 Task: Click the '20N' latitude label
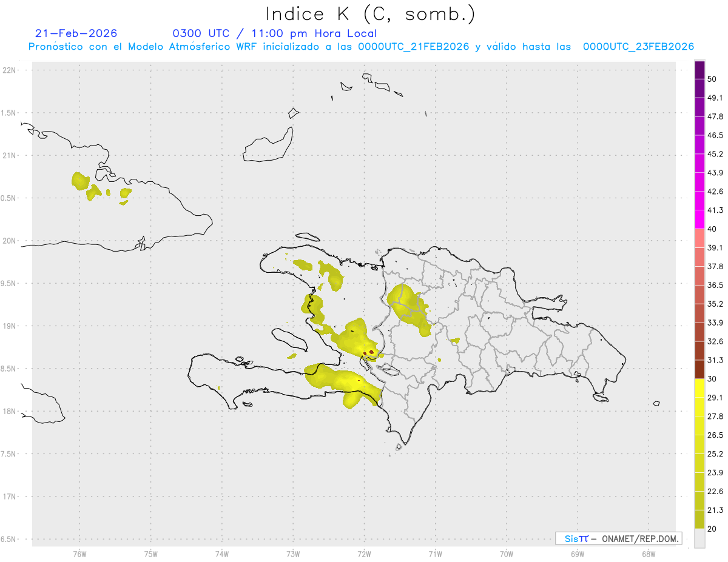coord(9,241)
